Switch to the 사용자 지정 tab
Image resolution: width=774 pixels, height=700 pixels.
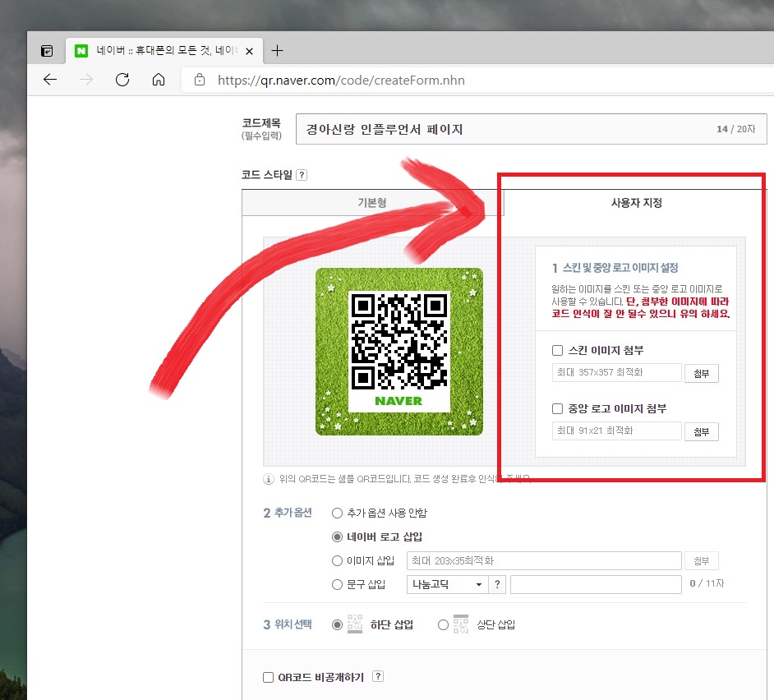click(x=636, y=202)
